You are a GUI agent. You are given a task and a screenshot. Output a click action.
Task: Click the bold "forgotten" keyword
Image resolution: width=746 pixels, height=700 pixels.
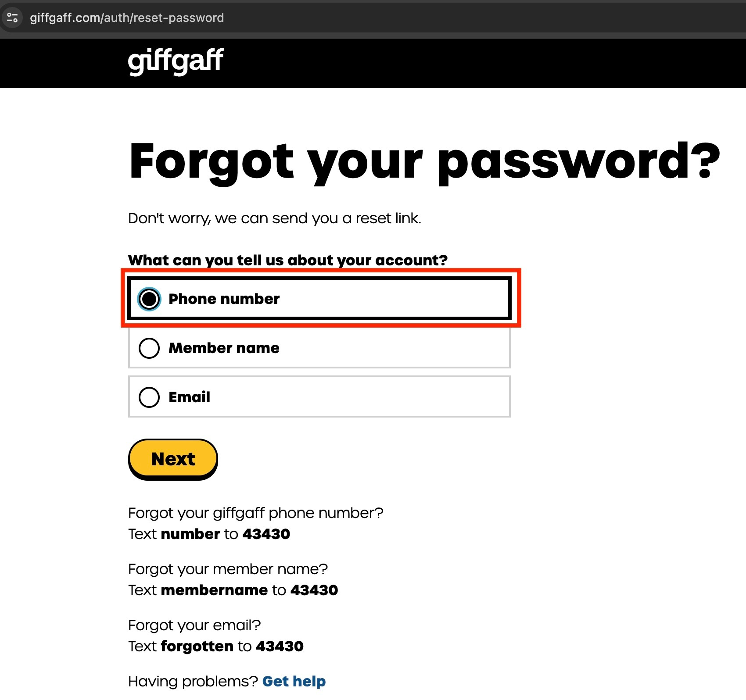(x=197, y=646)
